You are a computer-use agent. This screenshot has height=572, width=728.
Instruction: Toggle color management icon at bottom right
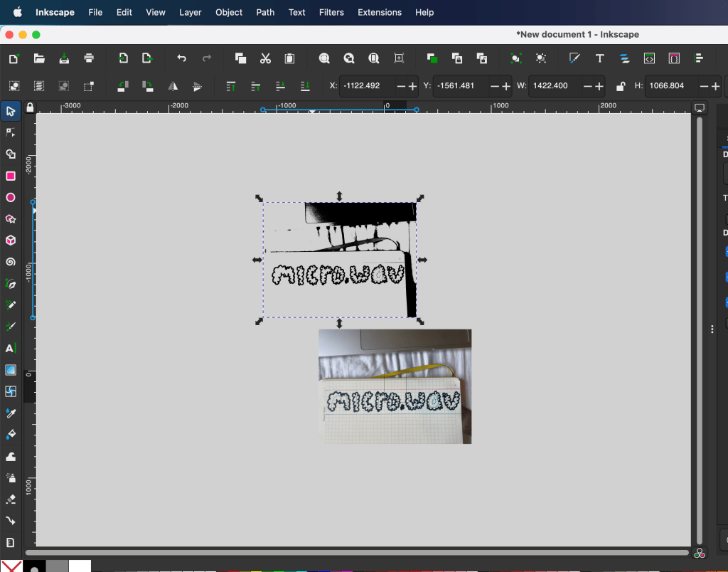(x=700, y=553)
